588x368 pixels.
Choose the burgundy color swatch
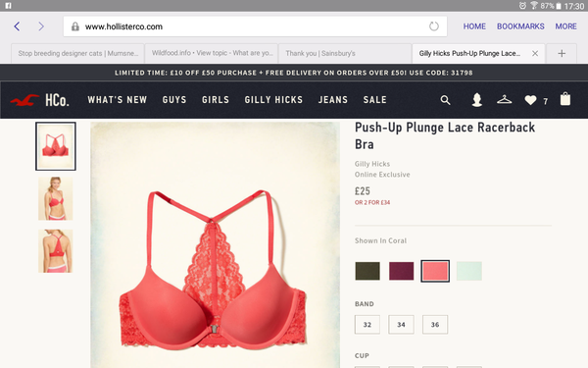(401, 271)
